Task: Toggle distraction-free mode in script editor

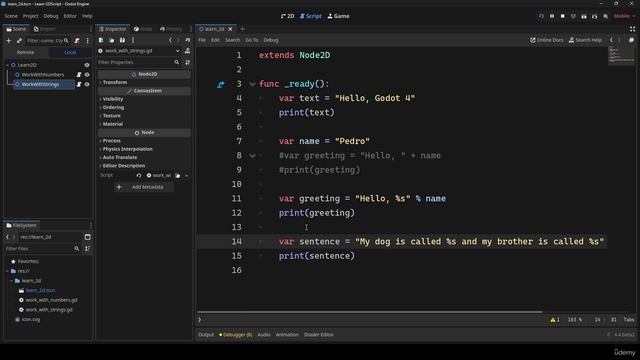Action: (x=632, y=29)
